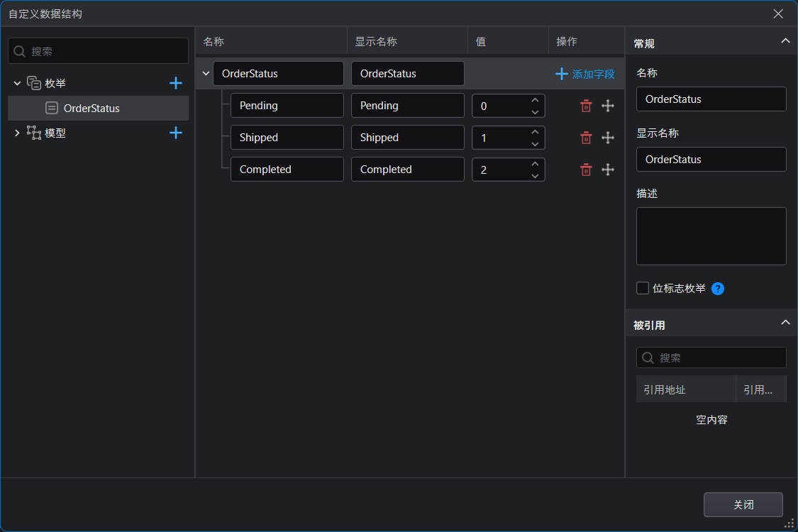
Task: Add a new model with plus icon
Action: 176,133
